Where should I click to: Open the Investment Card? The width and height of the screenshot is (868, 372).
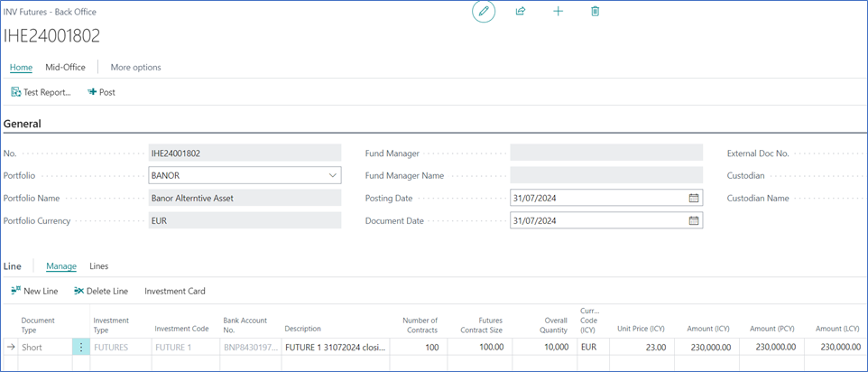(x=175, y=291)
